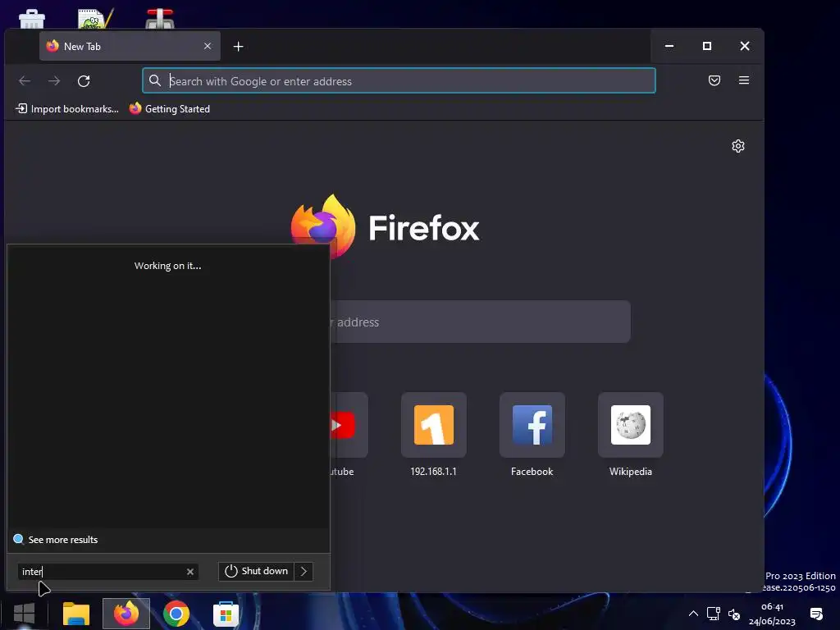Go back to previous page in Firefox
The width and height of the screenshot is (840, 630).
(25, 81)
